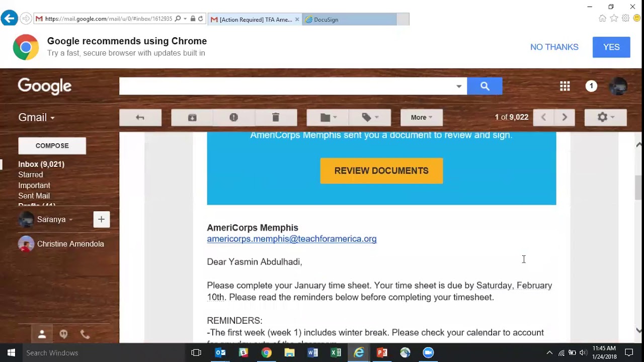Start a new chat with plus button
The image size is (644, 362).
coord(101,219)
